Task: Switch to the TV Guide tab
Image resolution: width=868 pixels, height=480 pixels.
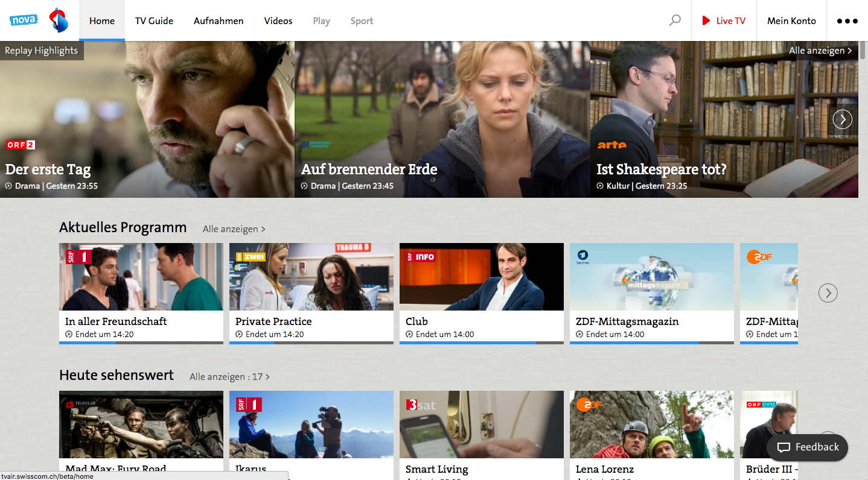Action: tap(154, 21)
